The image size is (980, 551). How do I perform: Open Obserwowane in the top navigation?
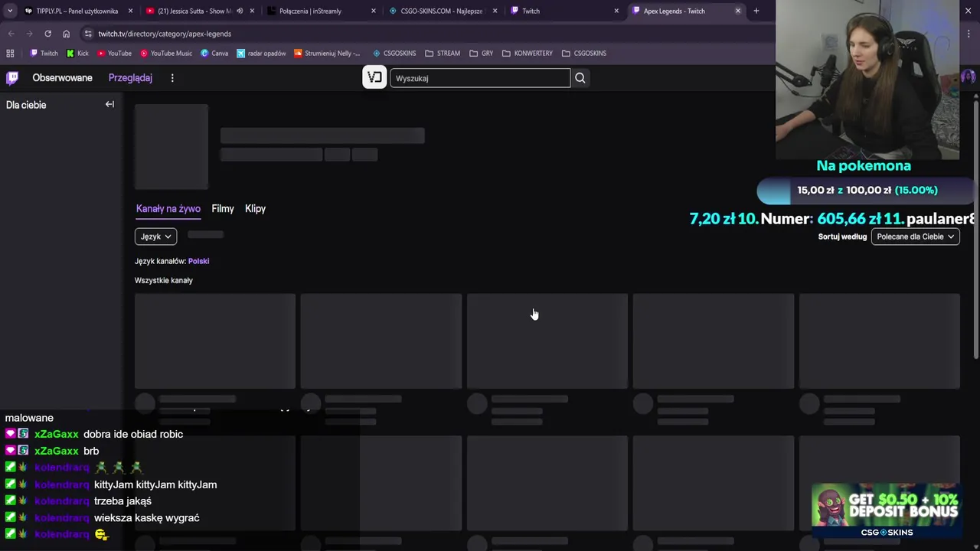click(x=62, y=78)
